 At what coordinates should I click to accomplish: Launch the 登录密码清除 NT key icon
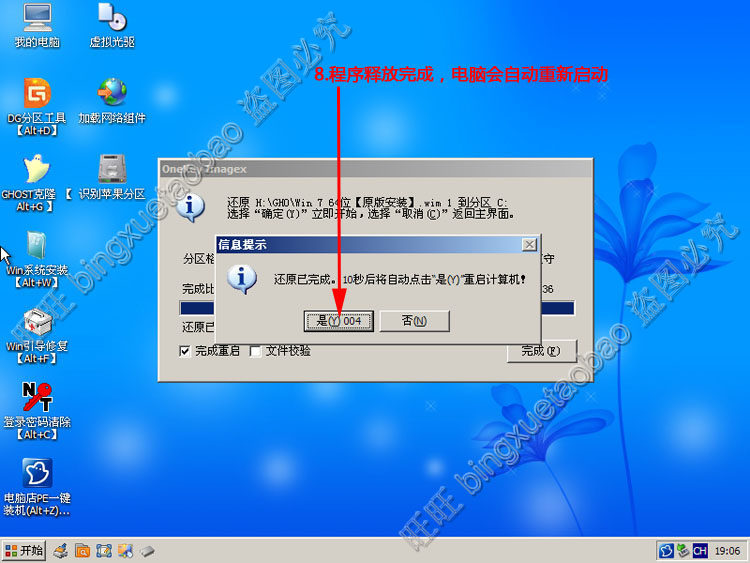[x=37, y=411]
